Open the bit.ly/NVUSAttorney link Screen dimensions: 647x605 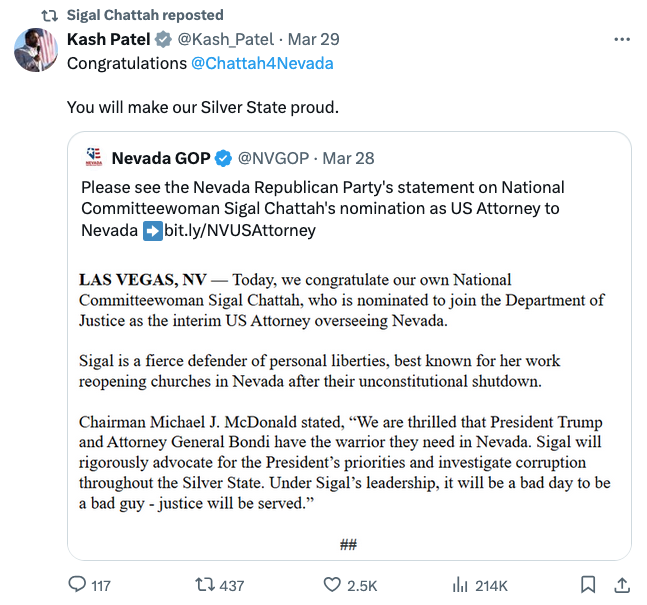pos(240,230)
